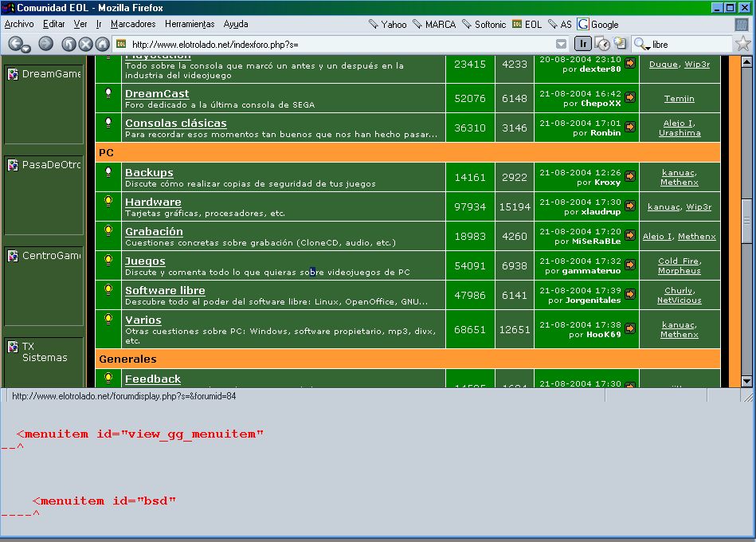Click the lightbulb icon beside Juegos forum
Viewport: 756px width, 542px height.
coord(108,261)
